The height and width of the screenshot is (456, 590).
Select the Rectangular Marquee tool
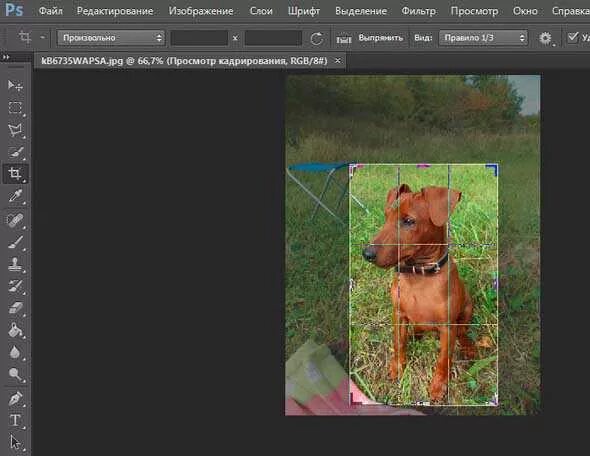15,108
